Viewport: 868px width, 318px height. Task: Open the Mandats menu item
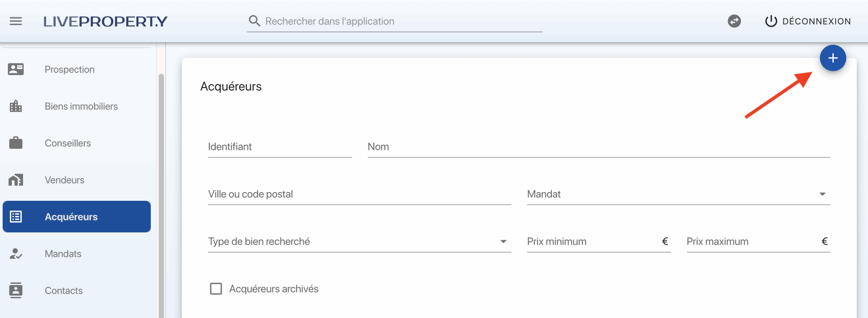pos(63,254)
